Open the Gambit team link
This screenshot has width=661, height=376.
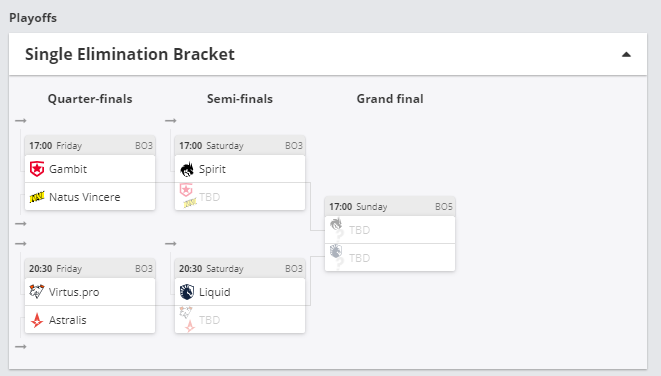[68, 169]
